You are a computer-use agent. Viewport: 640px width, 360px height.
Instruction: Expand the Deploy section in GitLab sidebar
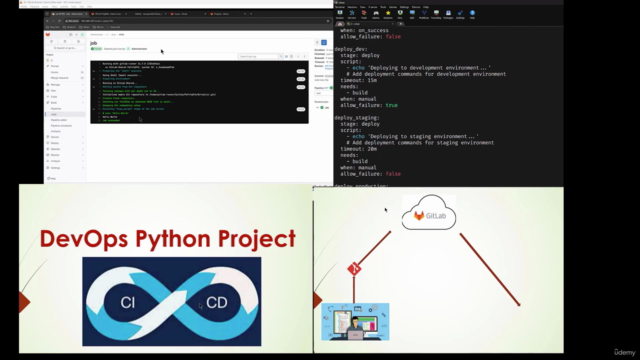[x=65, y=143]
